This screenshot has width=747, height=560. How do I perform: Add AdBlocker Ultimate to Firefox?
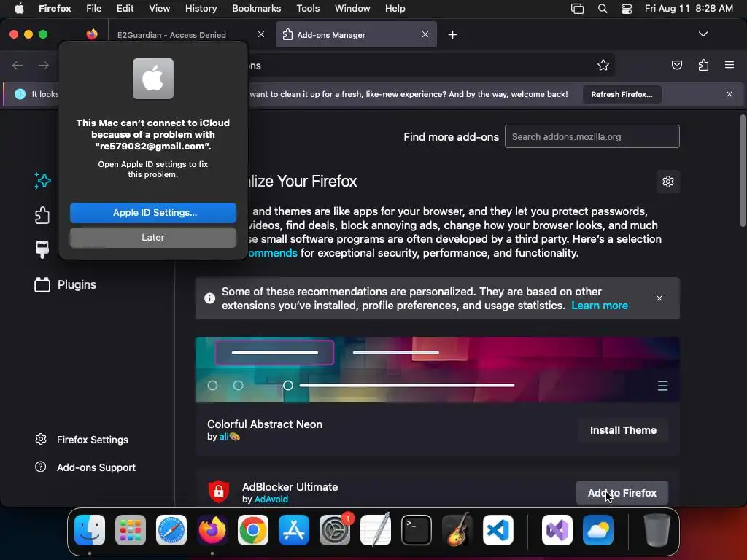click(622, 493)
